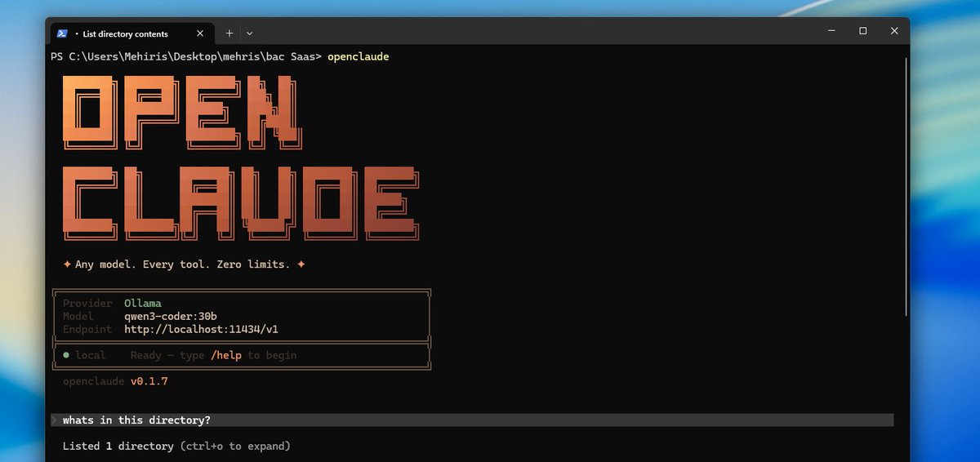Image resolution: width=980 pixels, height=462 pixels.
Task: Click the 'whats in this directory?' prompt line
Action: click(472, 420)
